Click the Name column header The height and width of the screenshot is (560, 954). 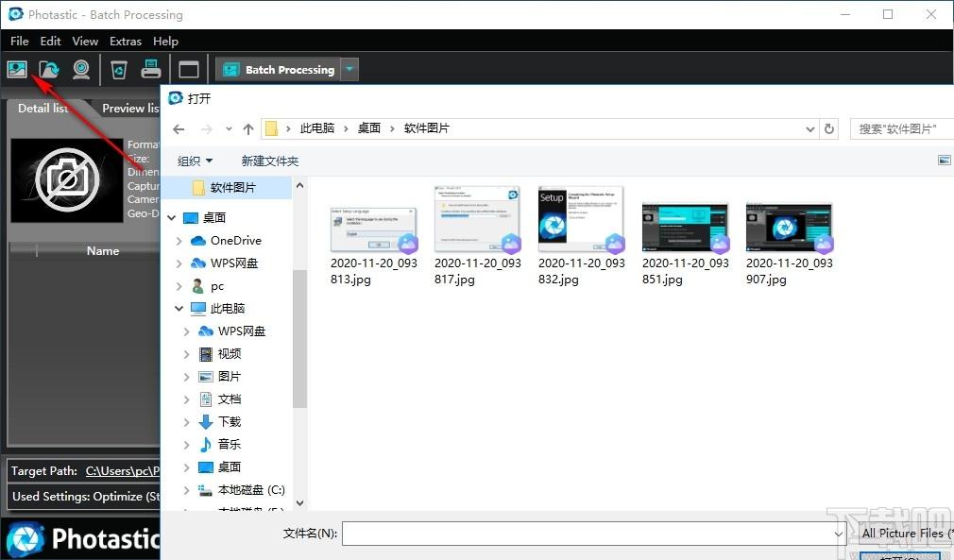(102, 250)
